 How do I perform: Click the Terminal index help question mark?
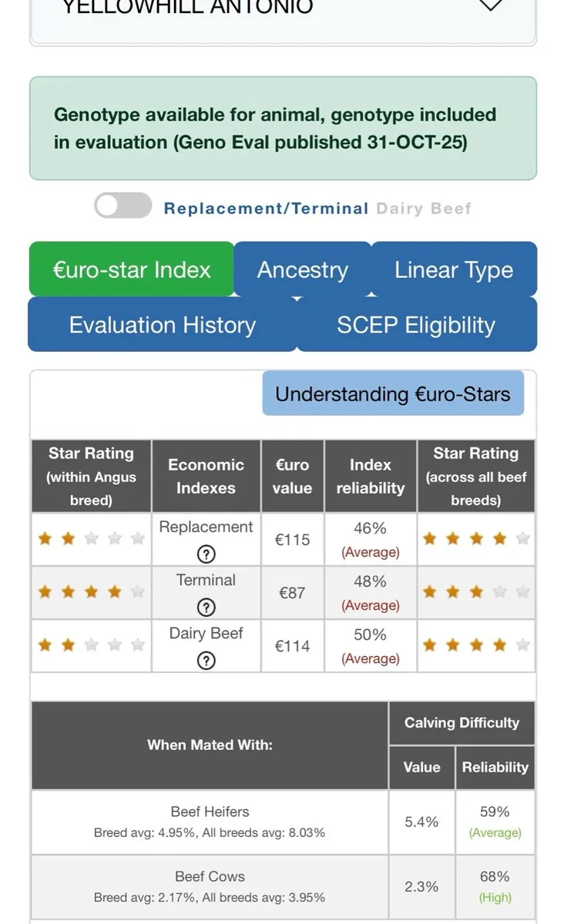[x=206, y=607]
